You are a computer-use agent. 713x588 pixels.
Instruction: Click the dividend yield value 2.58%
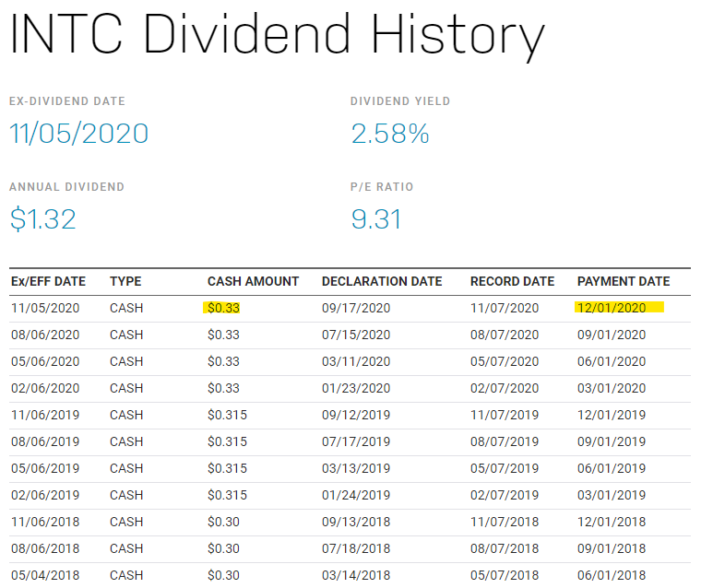pyautogui.click(x=390, y=134)
